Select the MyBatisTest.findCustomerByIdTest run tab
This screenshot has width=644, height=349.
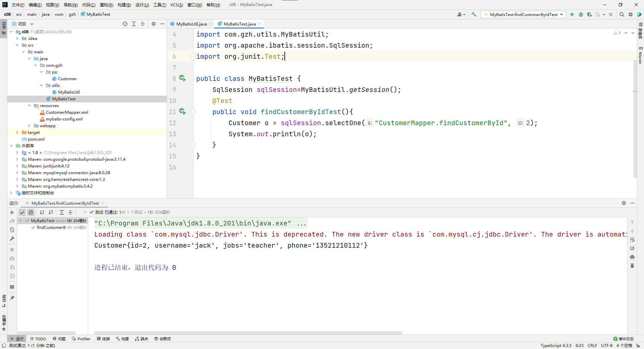click(65, 203)
